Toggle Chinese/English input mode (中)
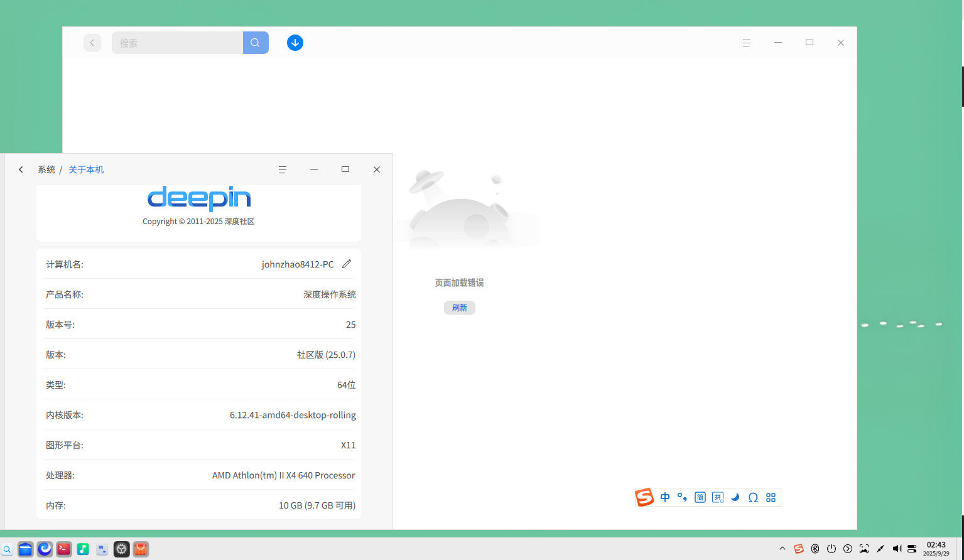 pyautogui.click(x=665, y=498)
